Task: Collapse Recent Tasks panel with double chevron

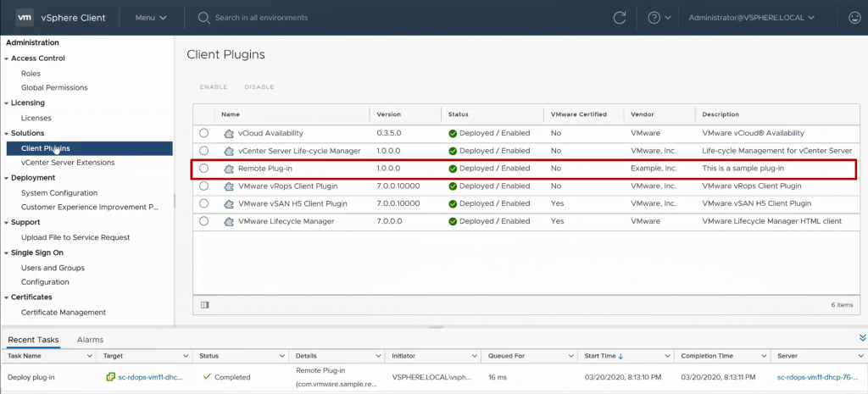Action: [x=862, y=337]
